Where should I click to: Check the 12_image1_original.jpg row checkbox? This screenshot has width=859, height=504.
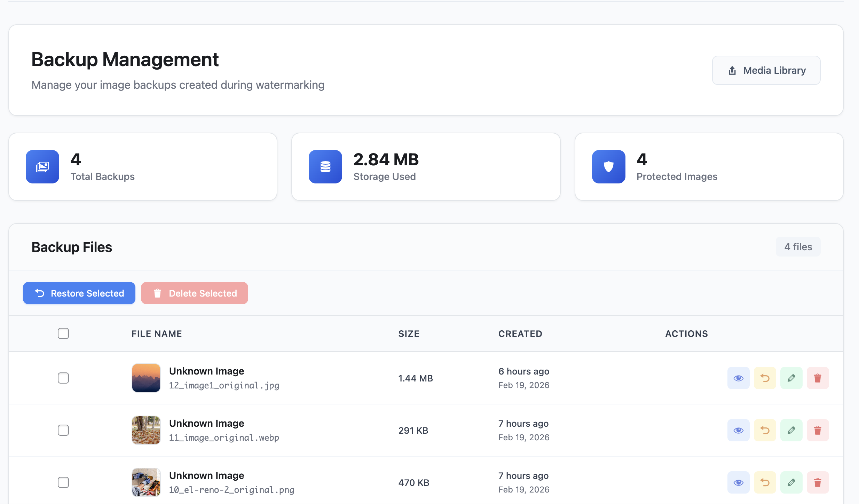click(63, 378)
